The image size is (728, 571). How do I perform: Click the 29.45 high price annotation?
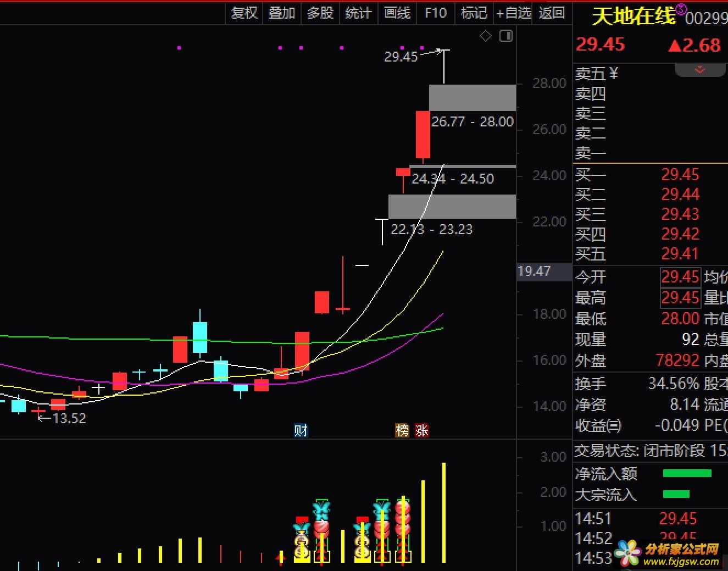click(401, 57)
